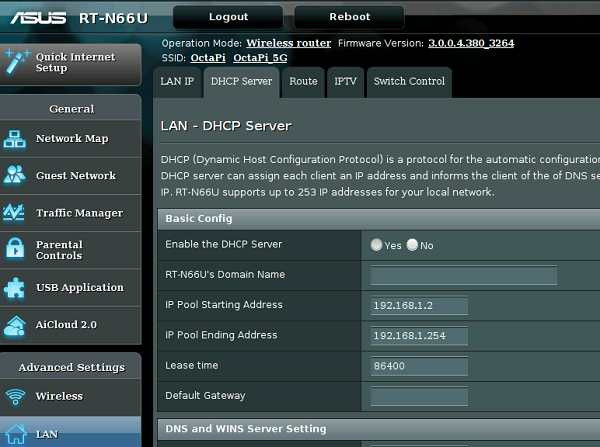Image resolution: width=600 pixels, height=447 pixels.
Task: Click the Default Gateway field
Action: point(419,396)
